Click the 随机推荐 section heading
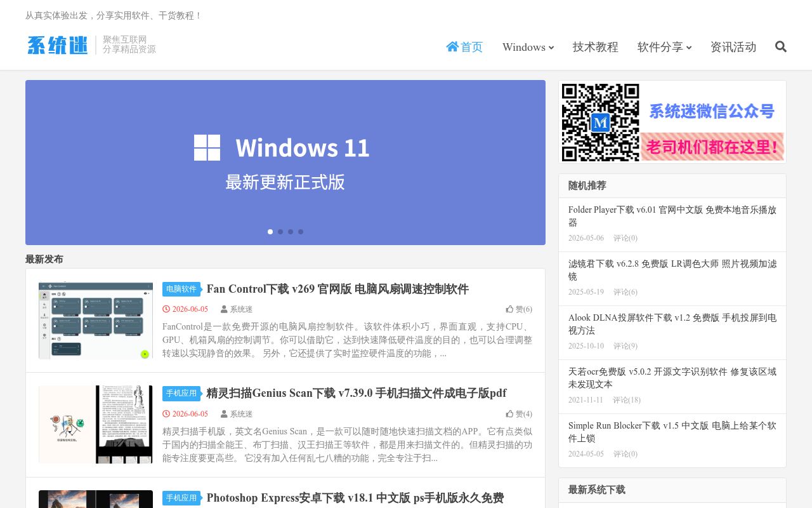 click(x=587, y=185)
